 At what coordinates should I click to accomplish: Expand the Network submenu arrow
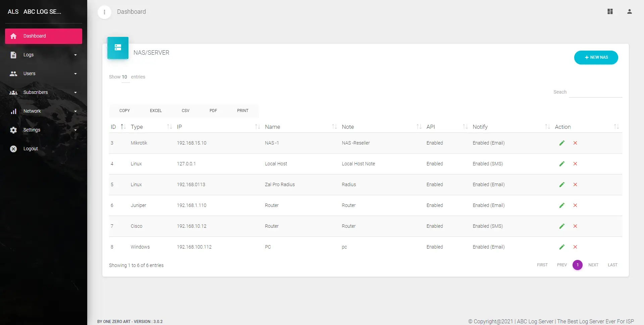pos(75,111)
